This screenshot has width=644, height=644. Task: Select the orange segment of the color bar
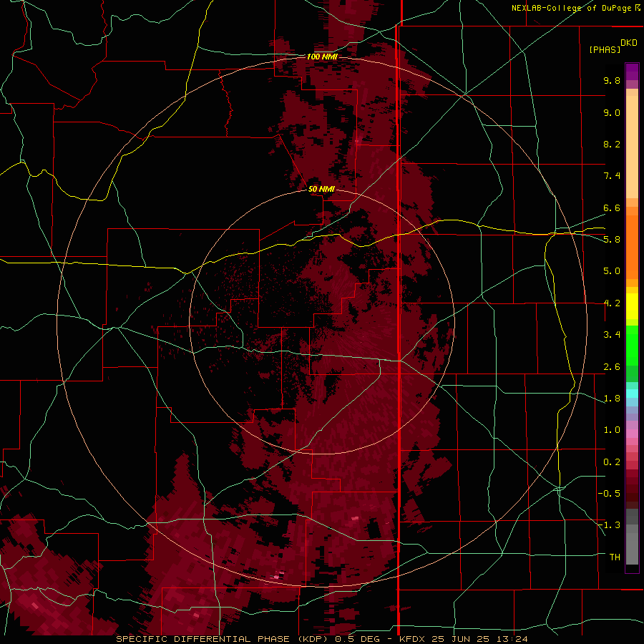pos(632,248)
